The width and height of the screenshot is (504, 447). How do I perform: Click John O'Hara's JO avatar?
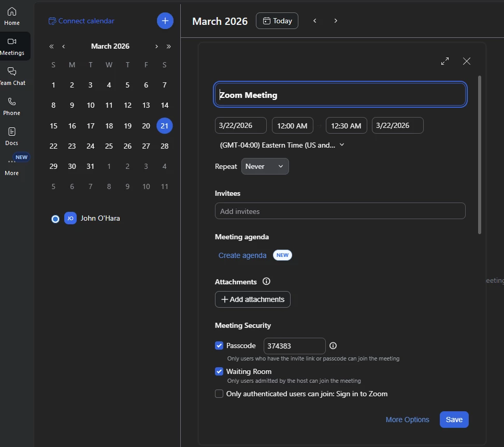70,218
